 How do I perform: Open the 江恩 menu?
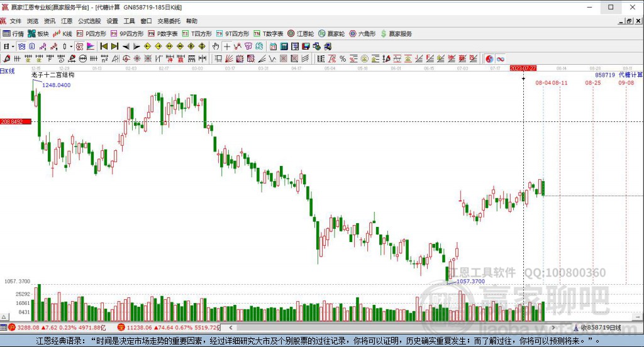coord(67,21)
